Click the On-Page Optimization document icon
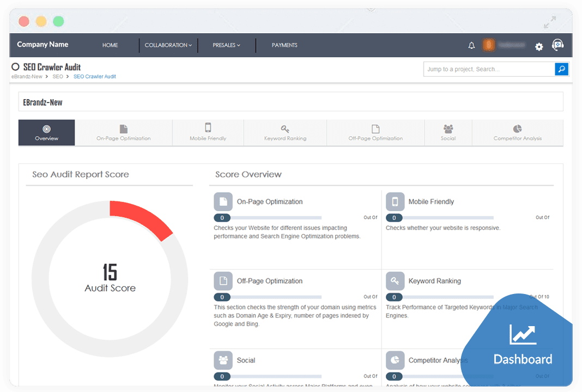 223,201
